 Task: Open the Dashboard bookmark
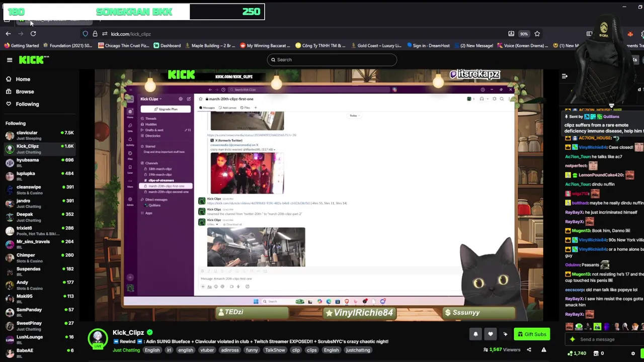(167, 46)
